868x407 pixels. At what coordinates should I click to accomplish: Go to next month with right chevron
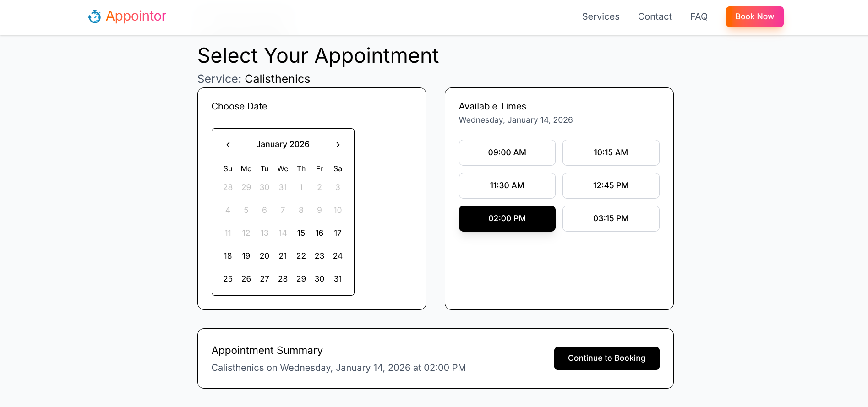[x=338, y=145]
